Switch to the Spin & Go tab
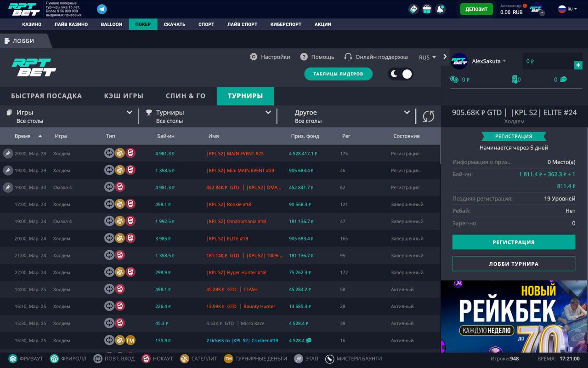588x368 pixels. tap(186, 96)
